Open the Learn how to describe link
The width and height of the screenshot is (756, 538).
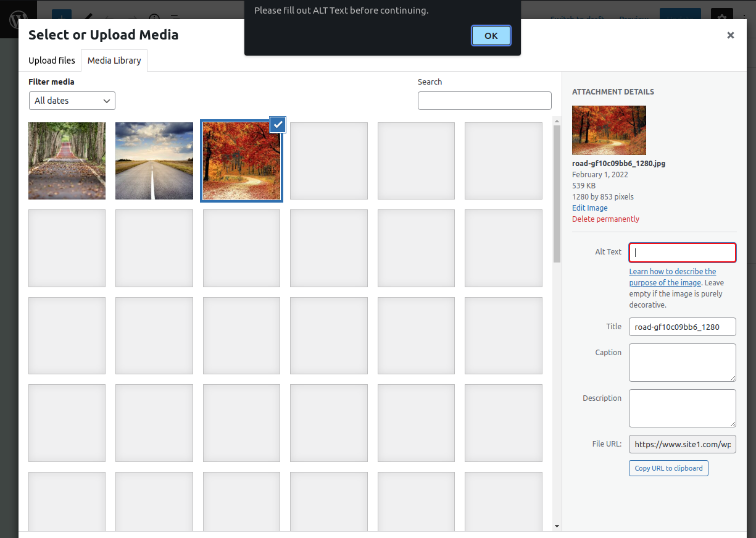point(673,277)
